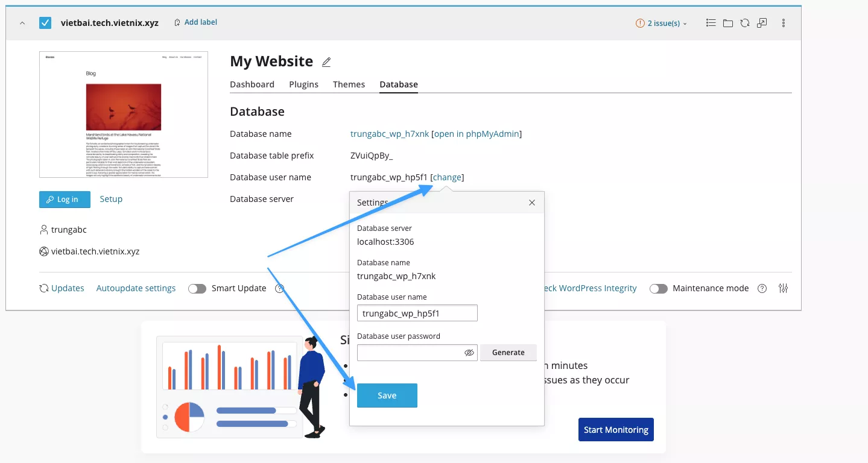Click the folder icon in the header

727,22
